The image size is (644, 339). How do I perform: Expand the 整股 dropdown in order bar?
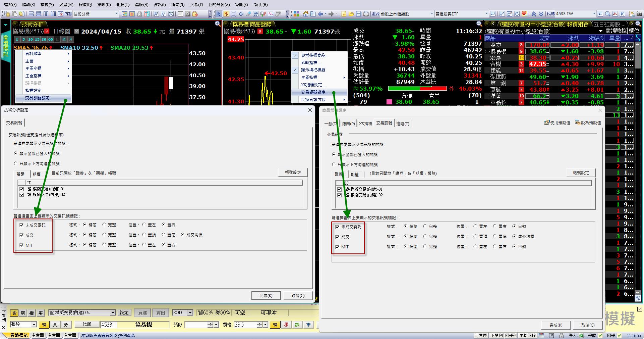coord(34,325)
